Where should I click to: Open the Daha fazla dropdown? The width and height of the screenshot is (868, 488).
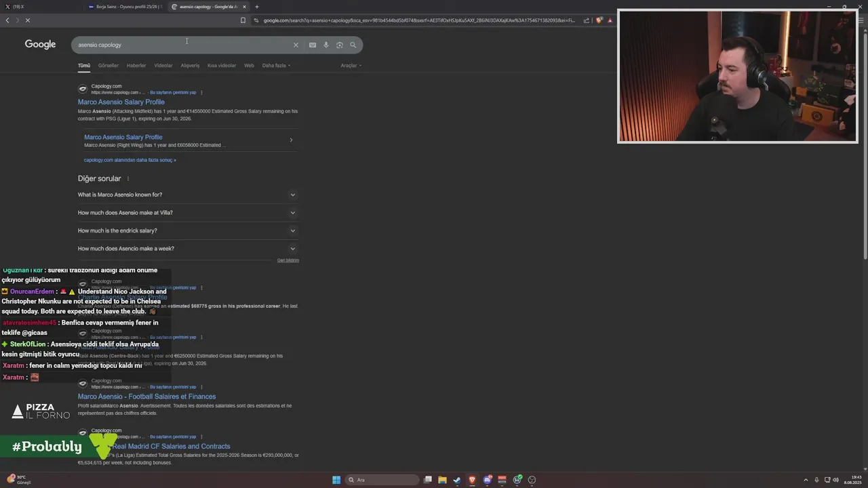pyautogui.click(x=276, y=66)
